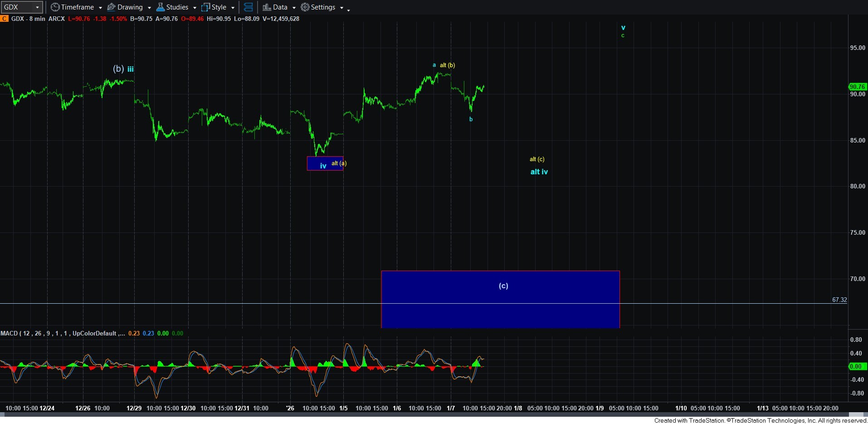
Task: Click the Drawing pencil icon
Action: point(111,7)
